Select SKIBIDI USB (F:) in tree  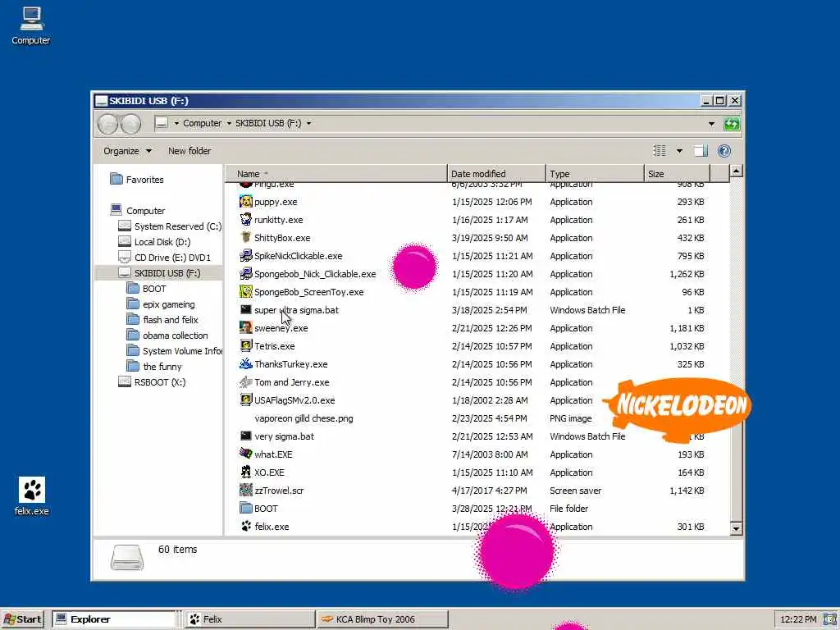click(158, 272)
